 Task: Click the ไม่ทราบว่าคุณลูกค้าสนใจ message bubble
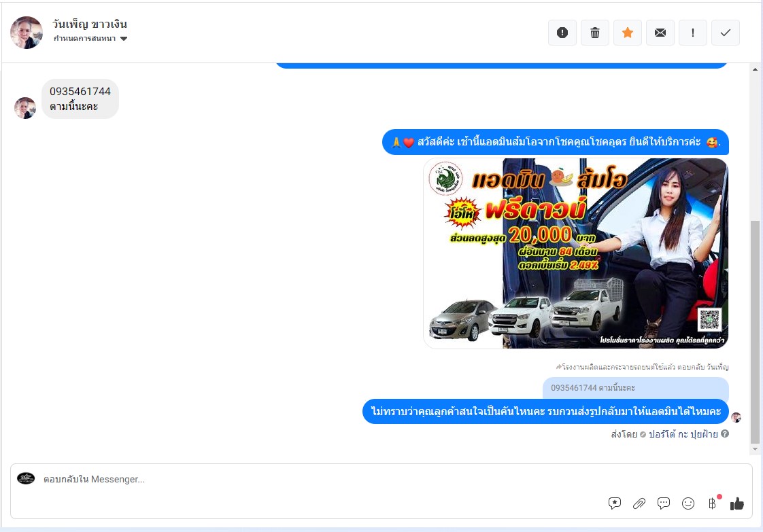click(x=545, y=412)
